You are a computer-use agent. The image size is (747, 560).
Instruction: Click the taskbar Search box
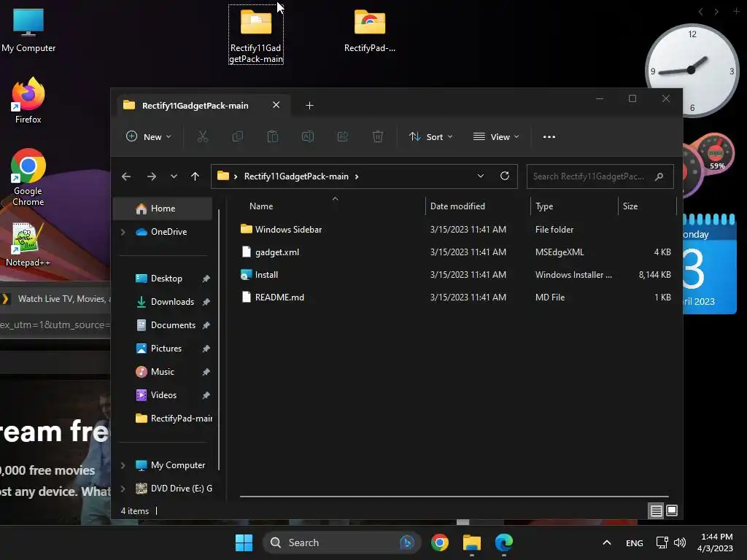[x=341, y=542]
